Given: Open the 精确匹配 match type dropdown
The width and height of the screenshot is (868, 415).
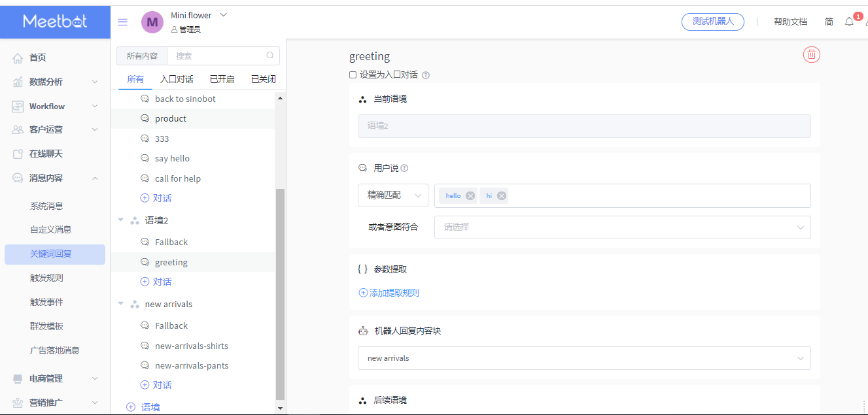Looking at the screenshot, I should tap(392, 195).
